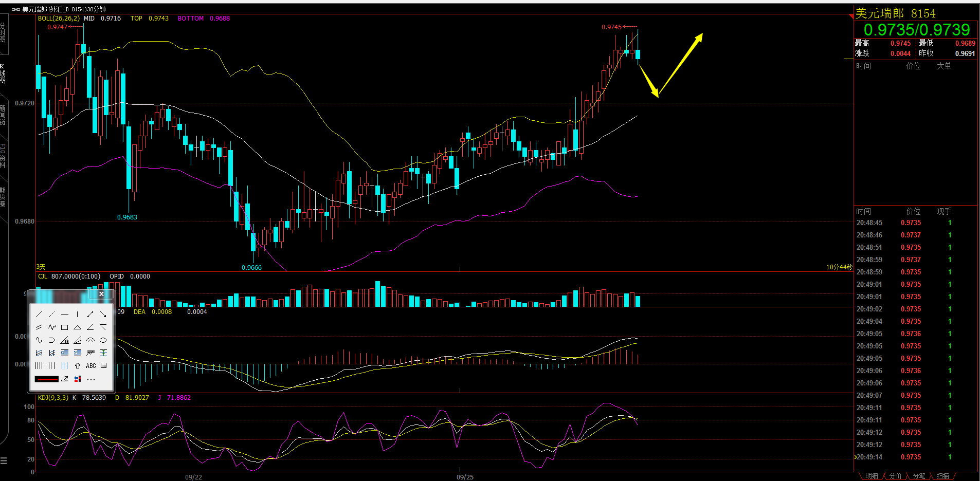Click the BOLL(26,26,2) indicator label
Image resolution: width=980 pixels, height=481 pixels.
tap(59, 18)
